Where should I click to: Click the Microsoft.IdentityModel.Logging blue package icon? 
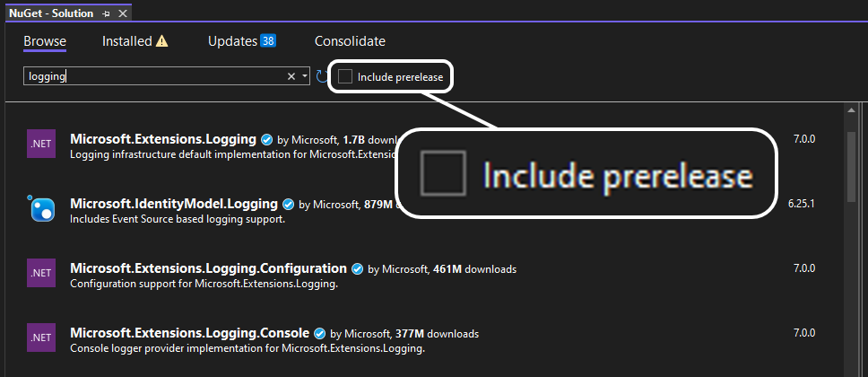point(41,208)
